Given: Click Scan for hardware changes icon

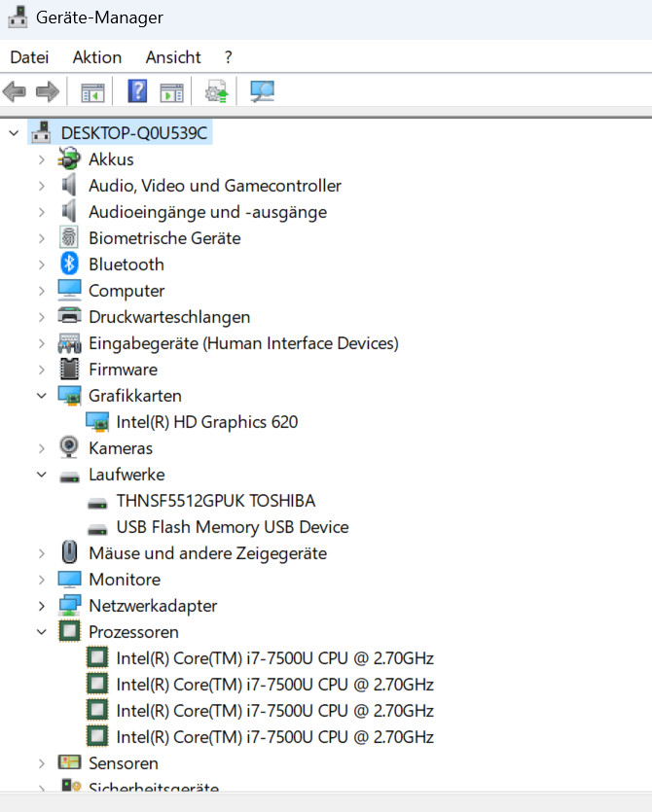Looking at the screenshot, I should 262,91.
